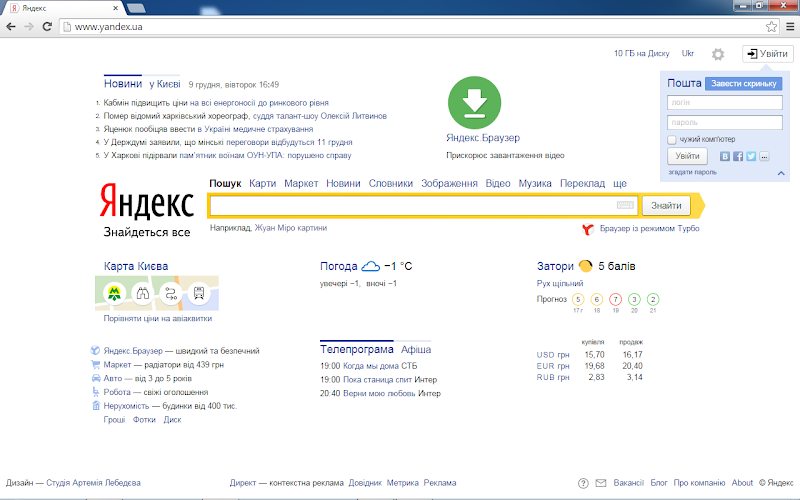Collapse the mail login panel arrow
Viewport: 800px width, 500px height.
click(x=781, y=173)
